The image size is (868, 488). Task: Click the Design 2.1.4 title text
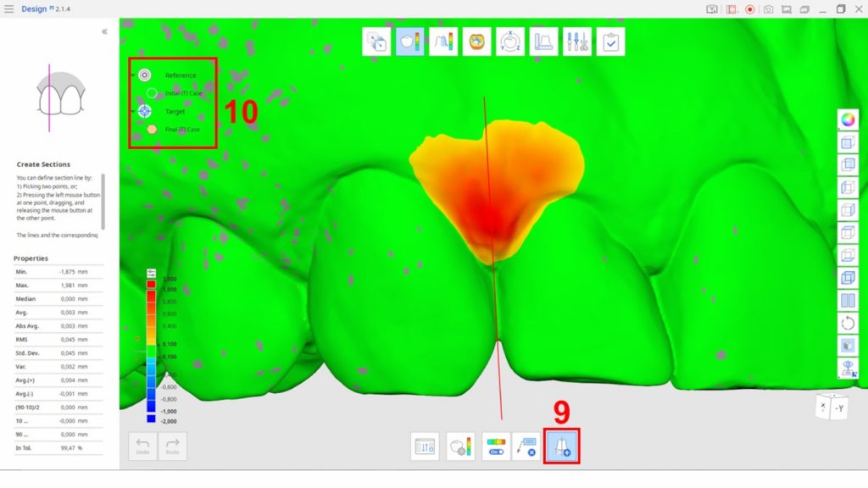(46, 8)
